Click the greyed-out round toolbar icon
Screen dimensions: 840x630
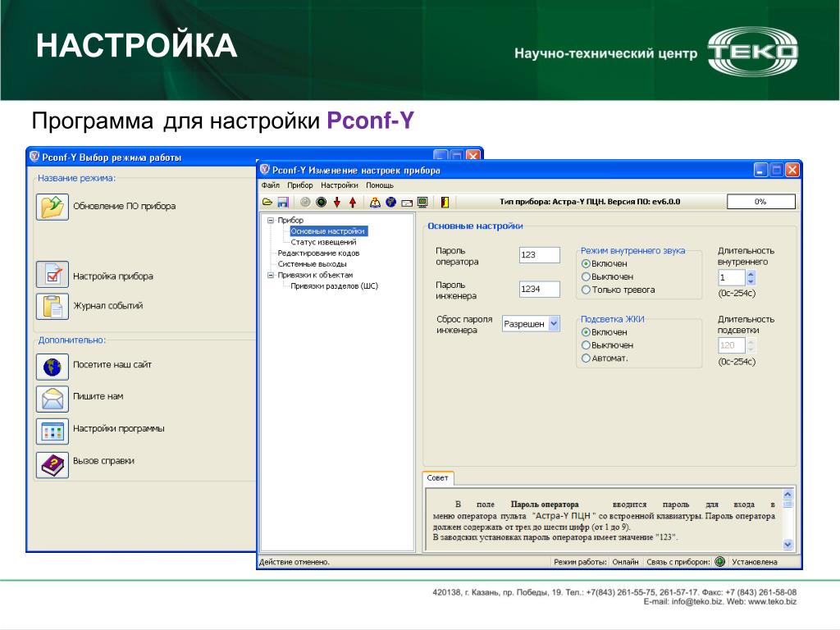pos(305,202)
